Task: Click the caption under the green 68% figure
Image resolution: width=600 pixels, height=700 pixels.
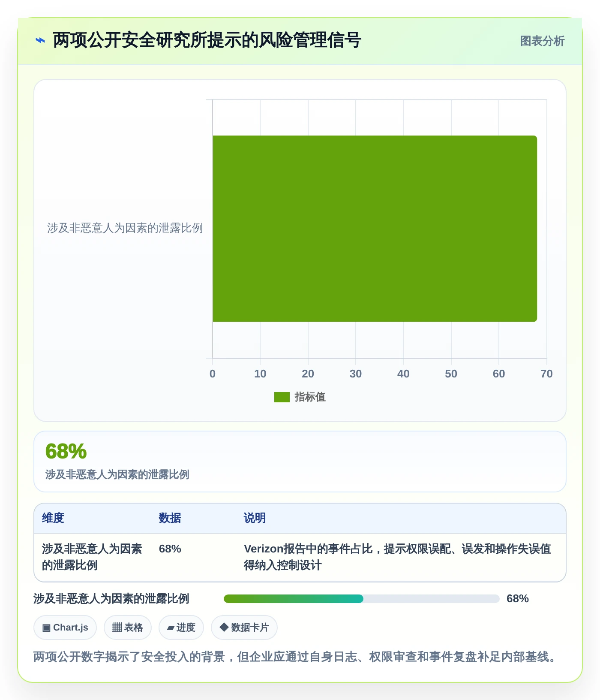Action: click(117, 475)
